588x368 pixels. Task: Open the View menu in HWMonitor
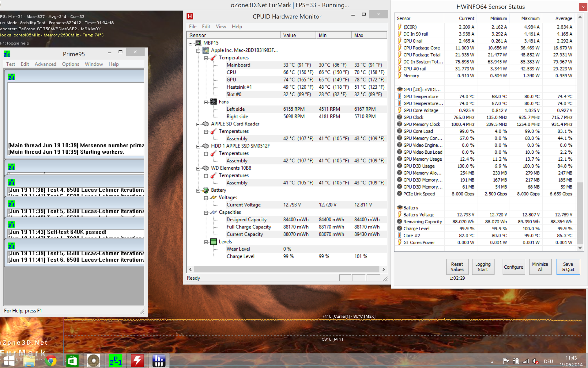pyautogui.click(x=221, y=27)
